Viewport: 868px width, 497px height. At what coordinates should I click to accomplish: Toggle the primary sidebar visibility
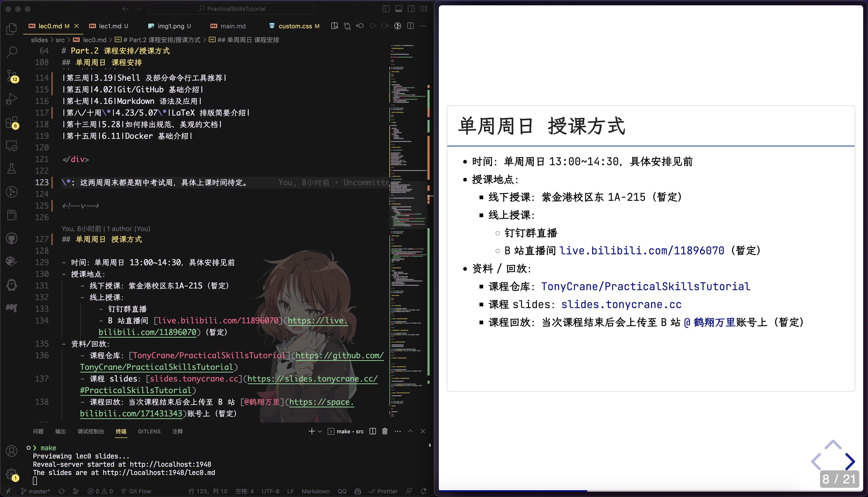click(x=386, y=8)
